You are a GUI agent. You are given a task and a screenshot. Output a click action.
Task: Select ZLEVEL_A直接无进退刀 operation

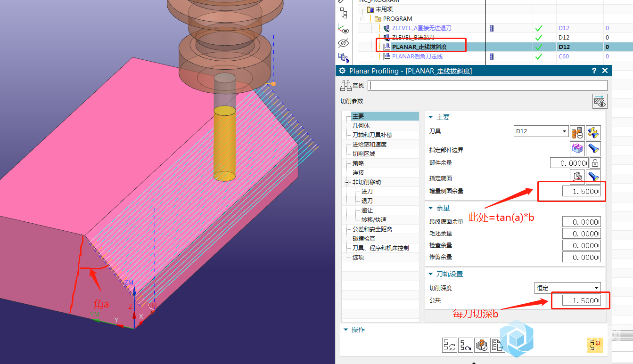[421, 28]
